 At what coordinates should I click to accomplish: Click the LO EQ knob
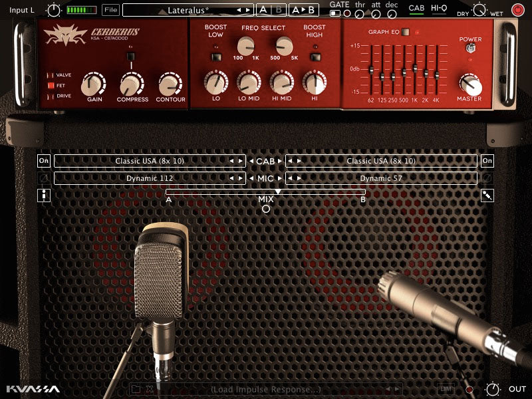pyautogui.click(x=215, y=82)
